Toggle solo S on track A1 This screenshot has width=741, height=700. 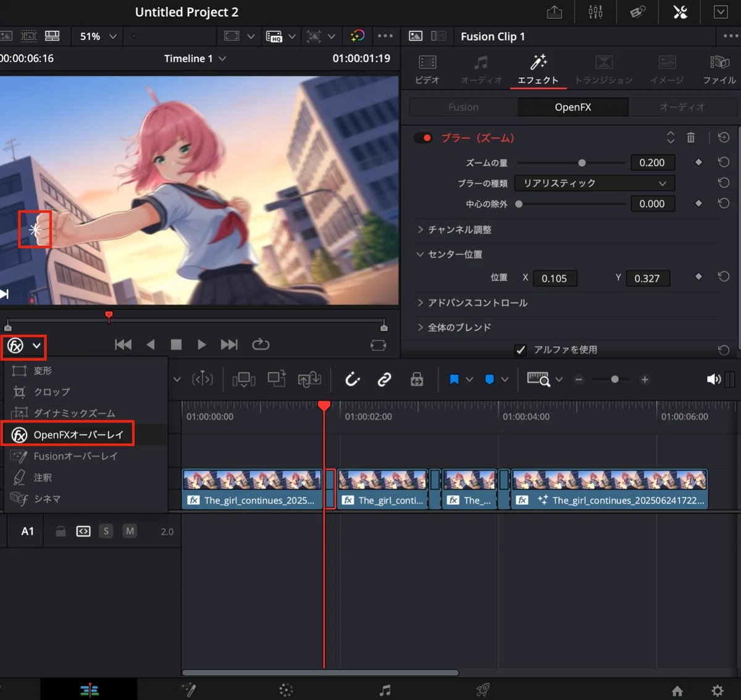coord(106,531)
